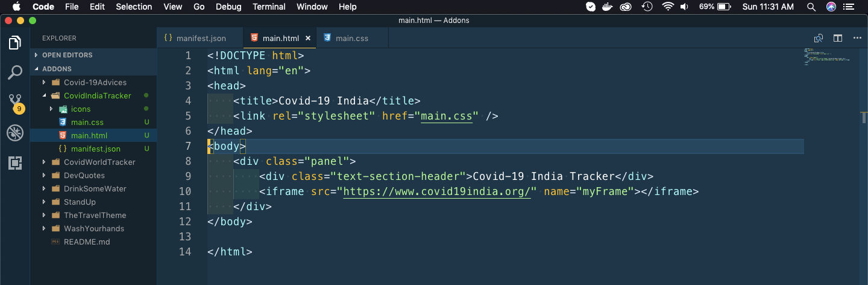Open Siri from the menu bar

[x=831, y=7]
